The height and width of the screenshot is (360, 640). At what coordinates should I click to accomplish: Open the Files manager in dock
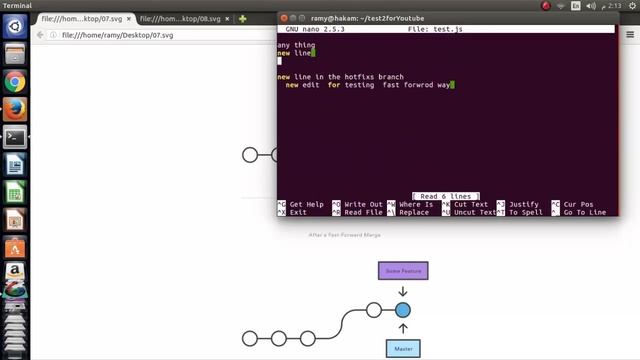[15, 54]
